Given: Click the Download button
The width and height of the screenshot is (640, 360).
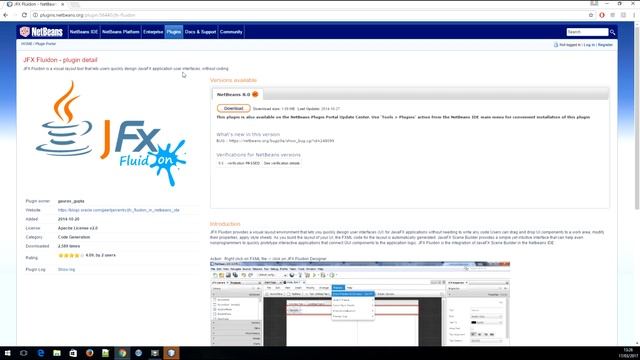Looking at the screenshot, I should (233, 109).
